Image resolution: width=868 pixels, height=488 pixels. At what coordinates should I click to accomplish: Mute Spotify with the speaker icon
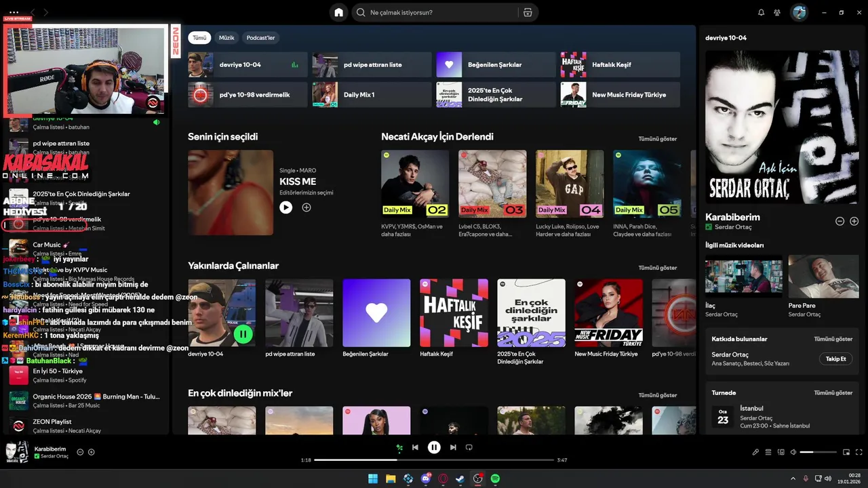click(x=793, y=452)
